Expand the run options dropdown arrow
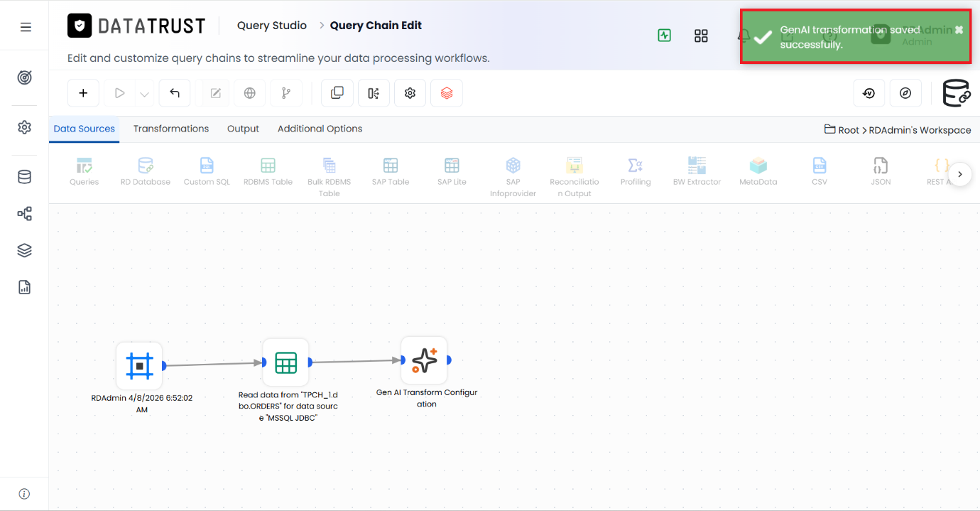This screenshot has height=511, width=980. point(144,94)
